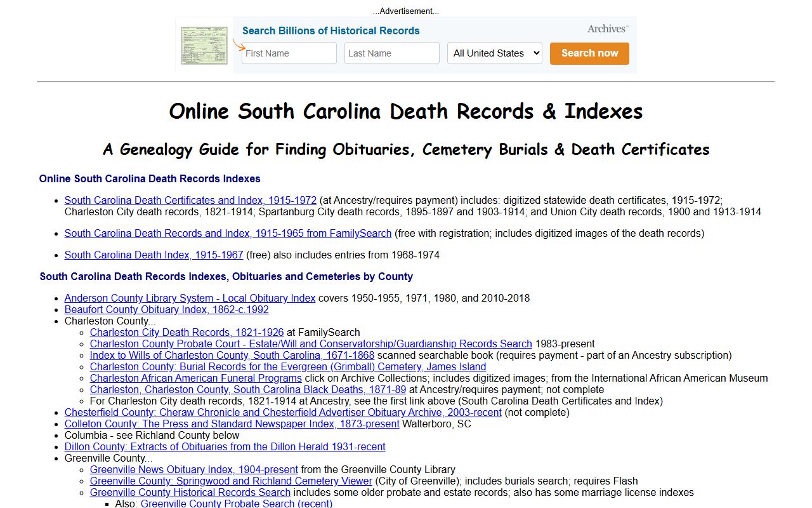Click the ...Advertisement... label
Viewport: 812px width, 508px height.
click(406, 11)
